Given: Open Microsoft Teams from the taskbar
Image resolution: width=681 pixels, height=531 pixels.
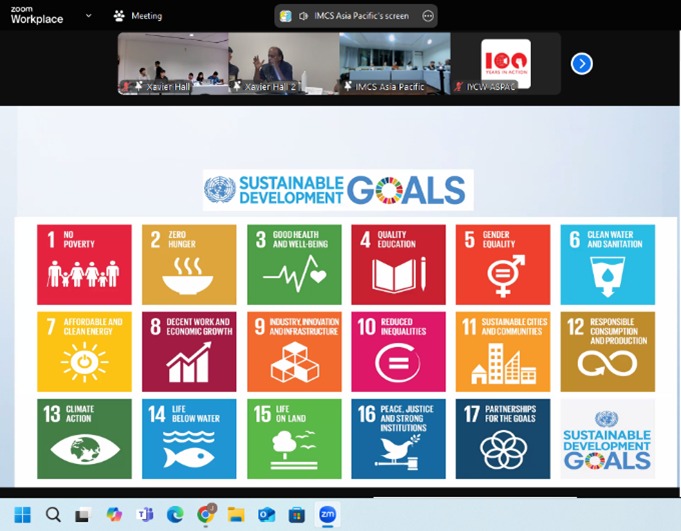Looking at the screenshot, I should pos(145,515).
